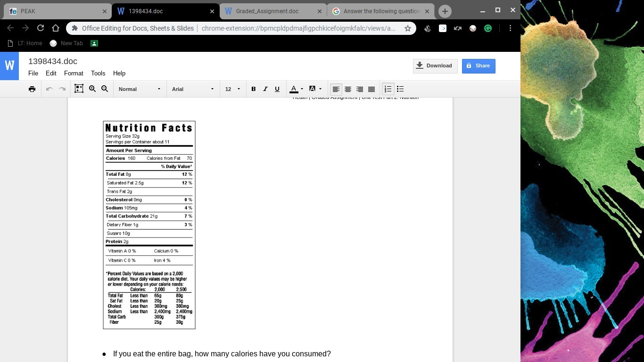Screen dimensions: 644x362
Task: Open the Chrome three-dot menu
Action: pyautogui.click(x=510, y=28)
